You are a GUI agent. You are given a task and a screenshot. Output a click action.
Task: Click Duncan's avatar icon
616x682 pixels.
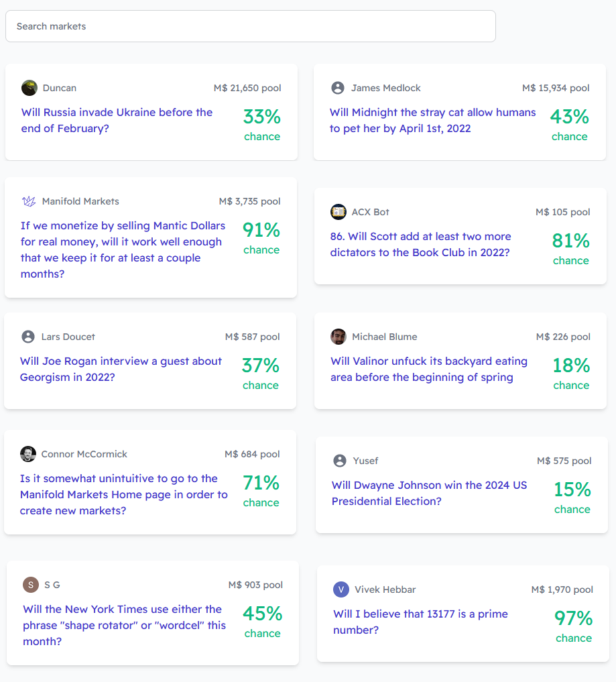29,88
